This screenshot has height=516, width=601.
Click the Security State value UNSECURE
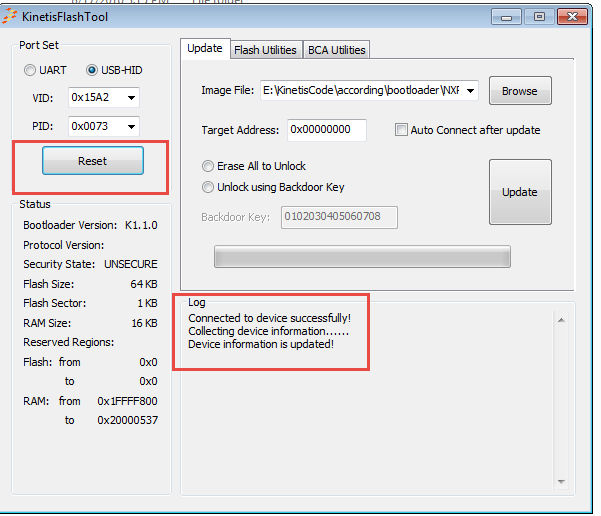131,264
